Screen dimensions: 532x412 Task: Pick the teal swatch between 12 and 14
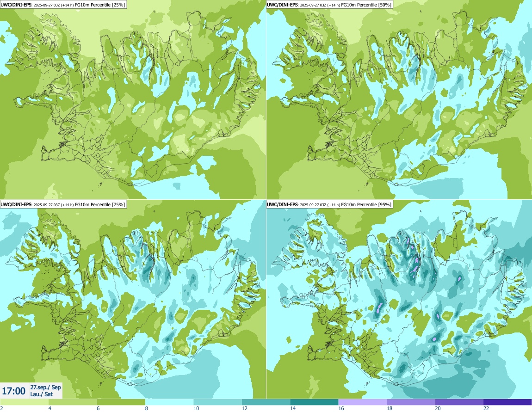point(266,402)
